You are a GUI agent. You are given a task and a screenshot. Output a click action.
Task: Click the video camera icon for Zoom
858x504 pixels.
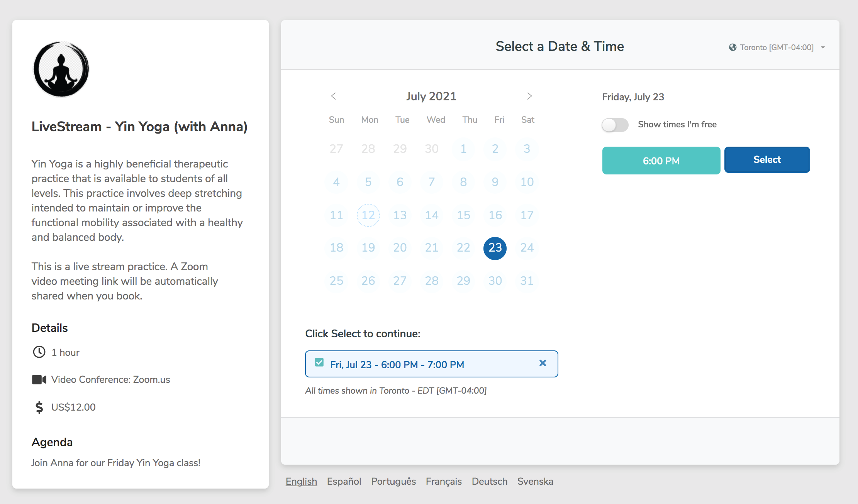pyautogui.click(x=39, y=379)
